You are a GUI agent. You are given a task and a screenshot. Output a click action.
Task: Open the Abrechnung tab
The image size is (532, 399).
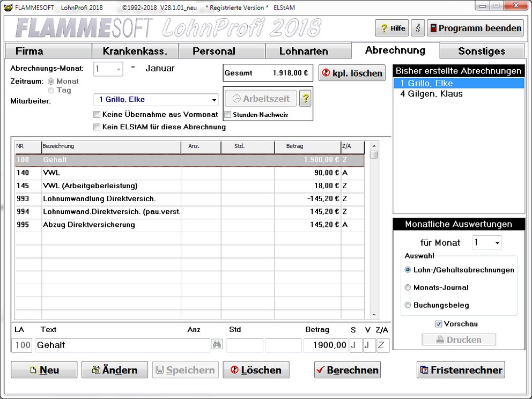click(396, 50)
